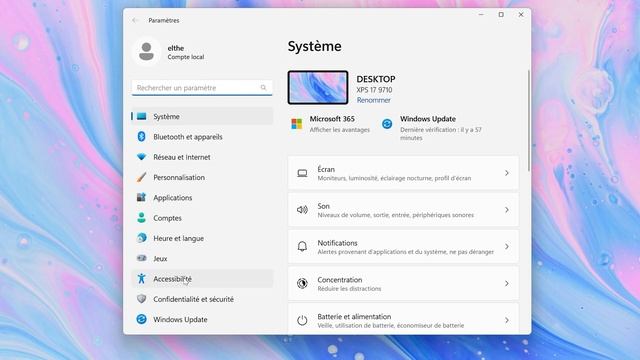Open the Notifications settings card
Screen dimensions: 640x360
403,247
